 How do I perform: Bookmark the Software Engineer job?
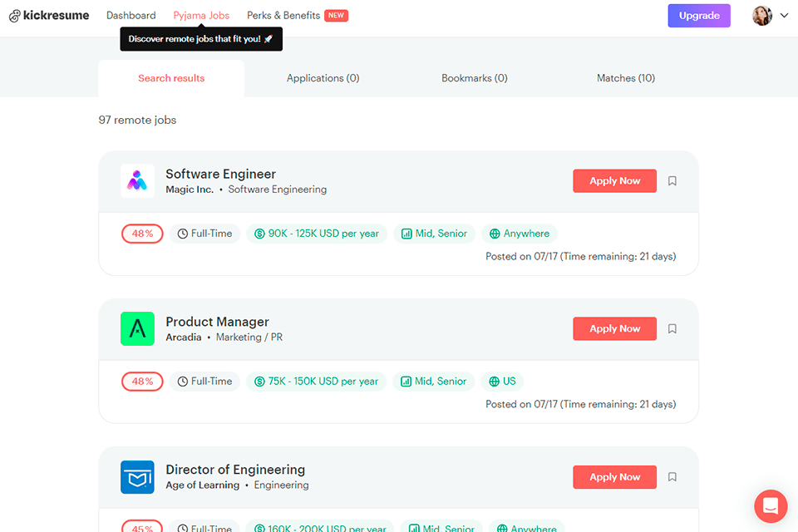tap(672, 180)
